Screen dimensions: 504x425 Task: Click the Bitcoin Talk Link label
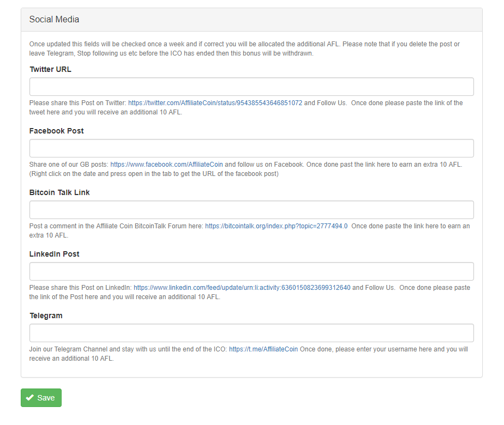[x=59, y=192]
